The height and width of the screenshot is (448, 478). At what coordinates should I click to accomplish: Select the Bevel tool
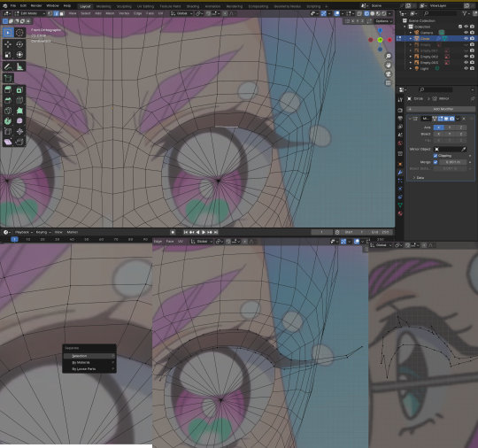8,100
